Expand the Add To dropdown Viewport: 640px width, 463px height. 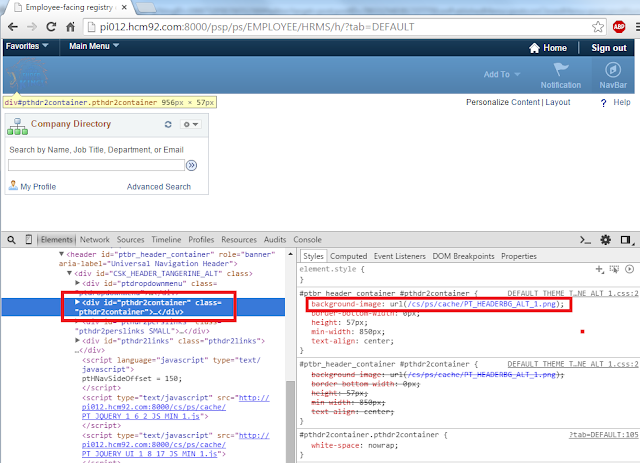pyautogui.click(x=502, y=74)
